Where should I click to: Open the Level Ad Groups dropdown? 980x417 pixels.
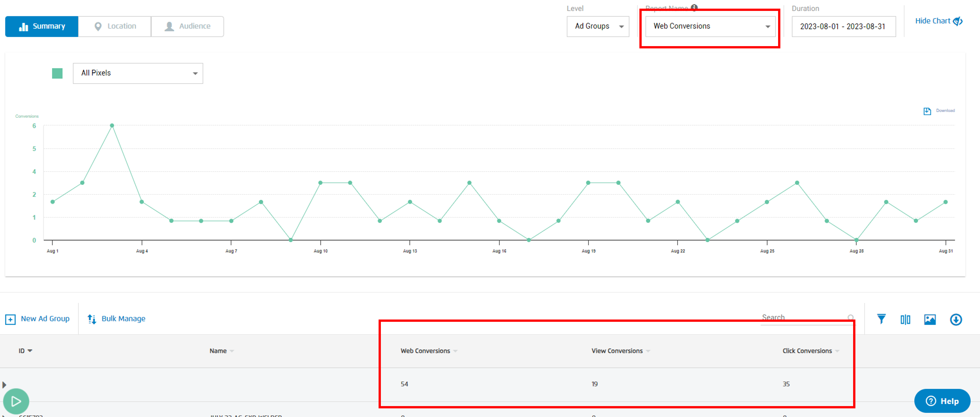pyautogui.click(x=598, y=26)
